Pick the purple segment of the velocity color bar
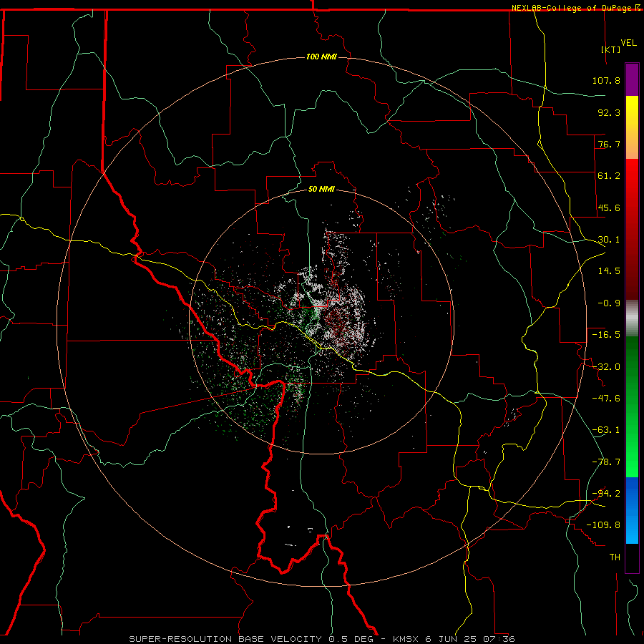 [632, 79]
